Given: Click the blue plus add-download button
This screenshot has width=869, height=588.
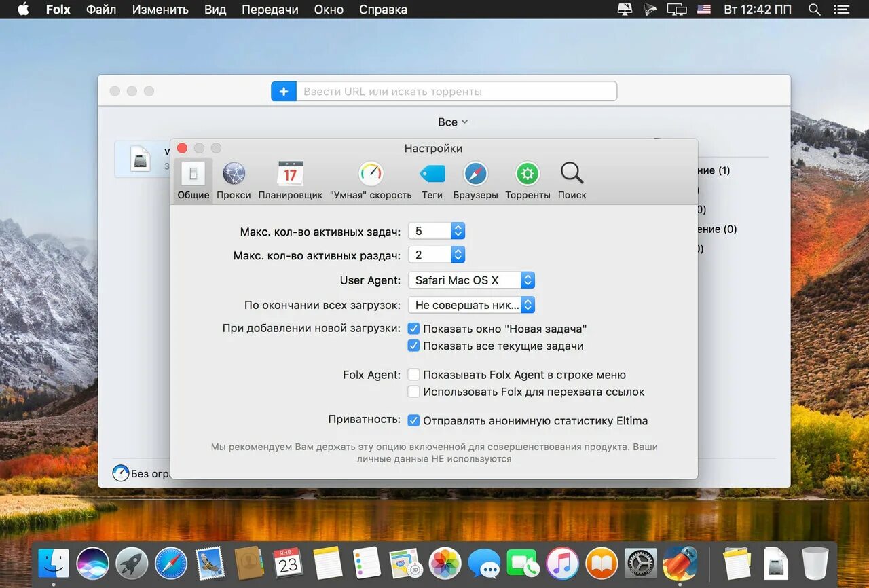Looking at the screenshot, I should click(284, 91).
